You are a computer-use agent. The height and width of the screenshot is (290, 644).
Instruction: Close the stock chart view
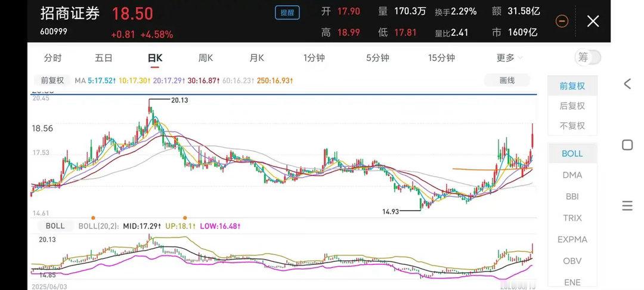593,21
